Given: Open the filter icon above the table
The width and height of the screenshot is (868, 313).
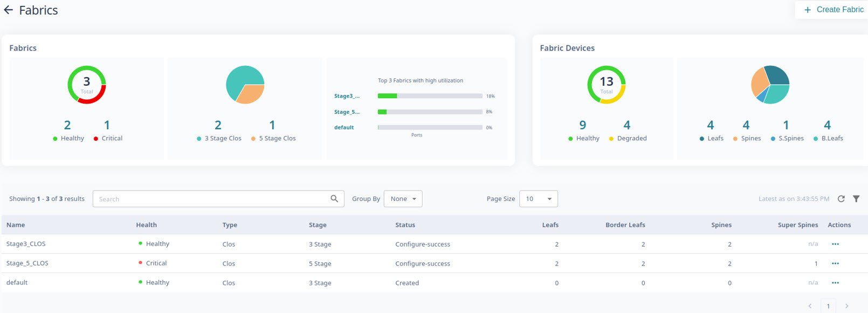Looking at the screenshot, I should click(x=856, y=199).
